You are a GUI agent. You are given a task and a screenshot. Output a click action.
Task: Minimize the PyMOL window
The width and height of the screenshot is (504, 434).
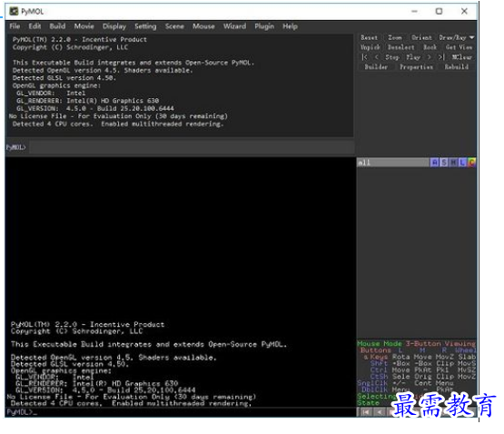tap(414, 11)
